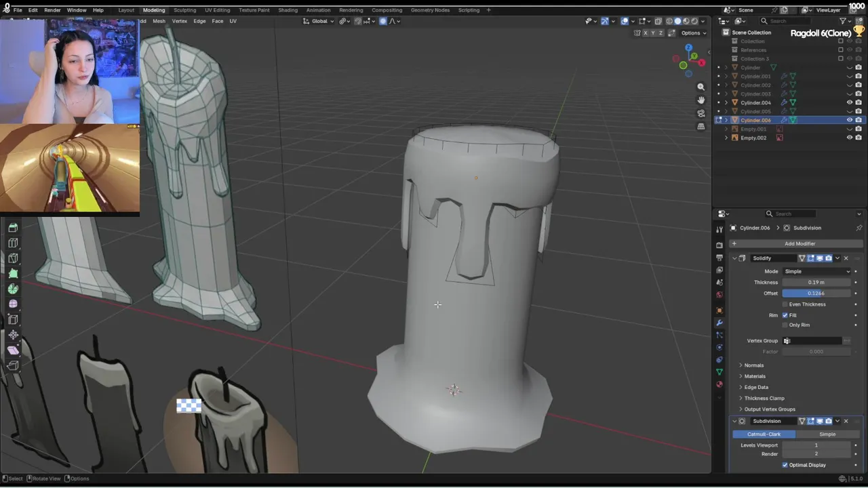Open the World properties tab
The height and width of the screenshot is (488, 868).
pos(719,294)
